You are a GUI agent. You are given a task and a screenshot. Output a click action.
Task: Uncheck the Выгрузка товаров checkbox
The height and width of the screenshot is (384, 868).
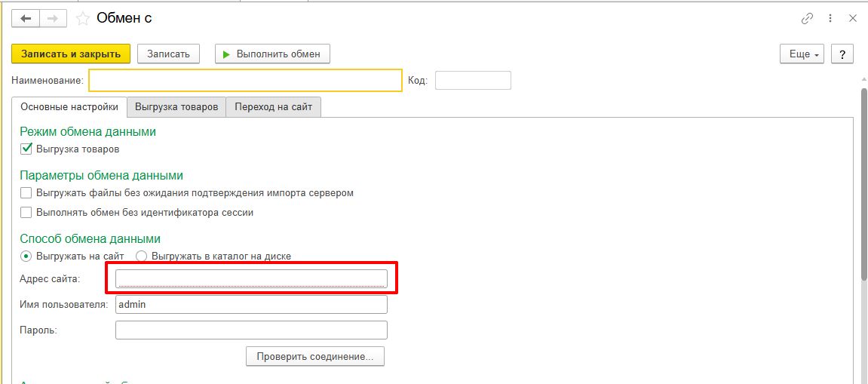click(26, 149)
